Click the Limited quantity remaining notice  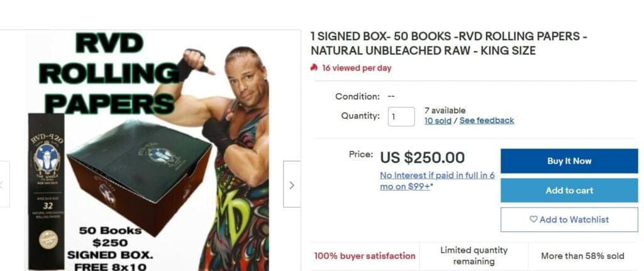(474, 256)
